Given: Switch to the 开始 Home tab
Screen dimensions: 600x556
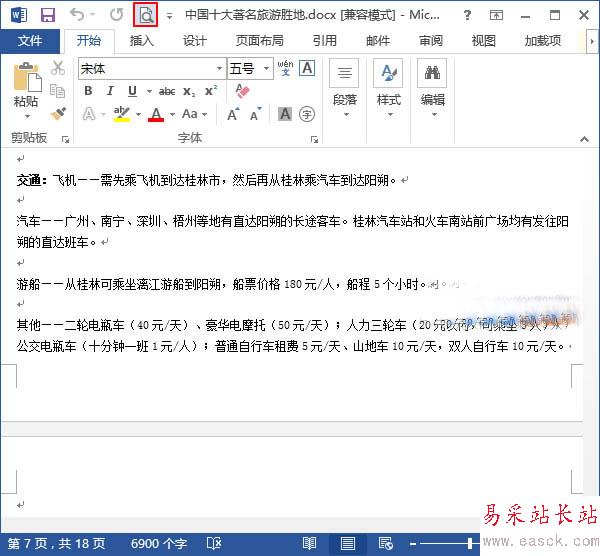Looking at the screenshot, I should (89, 41).
